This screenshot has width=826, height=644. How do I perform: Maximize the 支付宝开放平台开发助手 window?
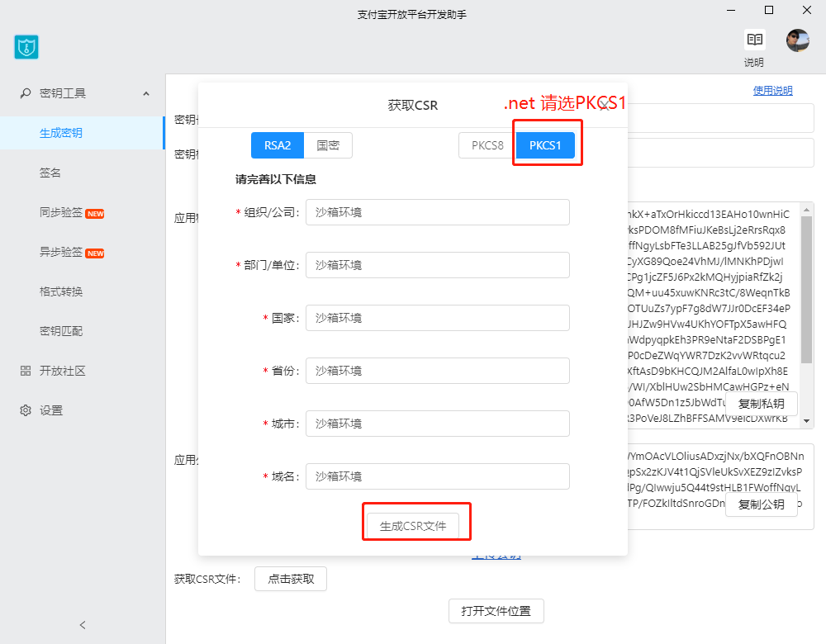[769, 10]
